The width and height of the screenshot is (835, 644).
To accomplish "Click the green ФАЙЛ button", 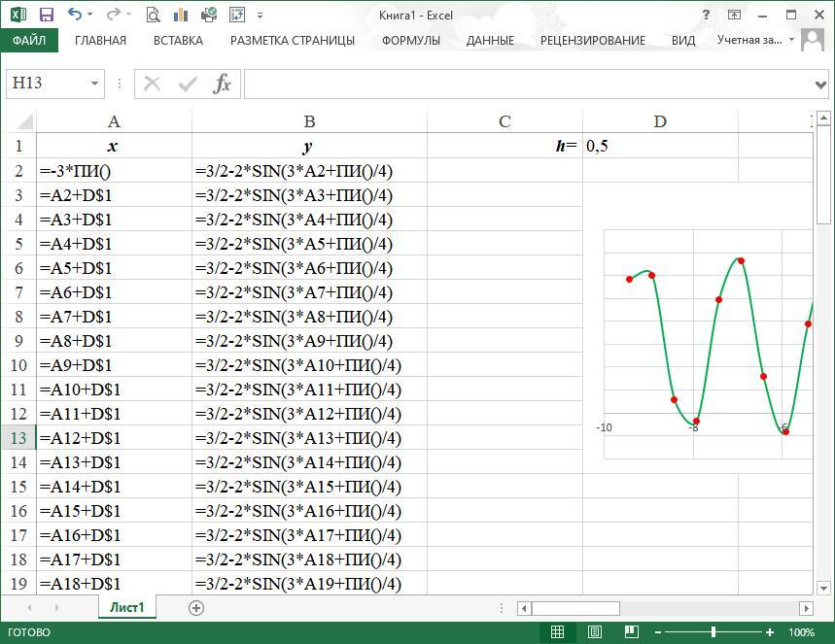I will [x=29, y=41].
